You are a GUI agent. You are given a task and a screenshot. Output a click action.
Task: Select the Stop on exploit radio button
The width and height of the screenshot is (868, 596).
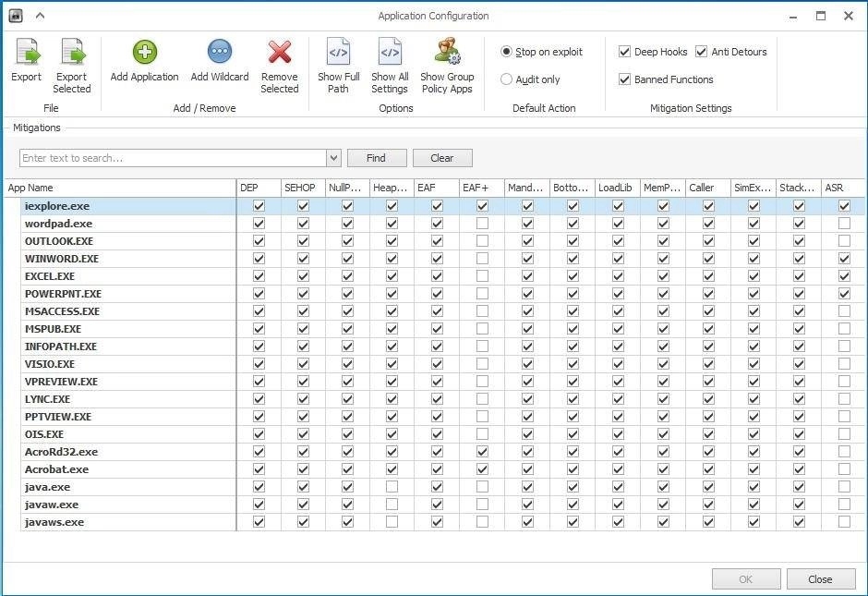point(506,52)
